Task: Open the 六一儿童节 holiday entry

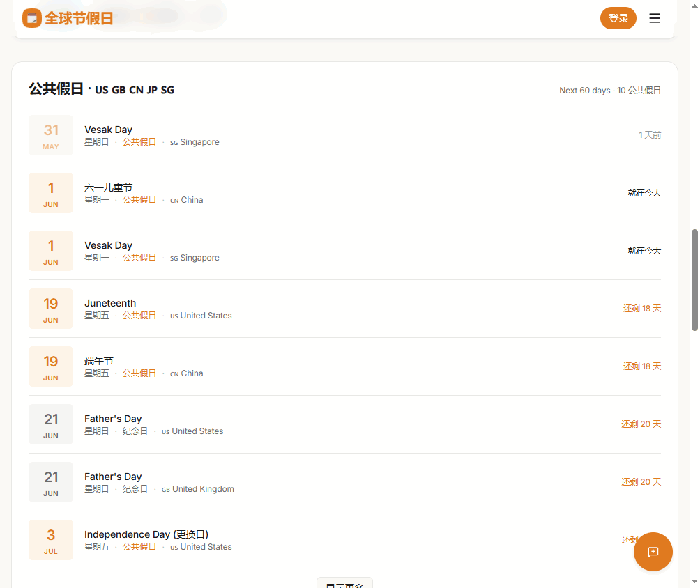Action: [109, 188]
